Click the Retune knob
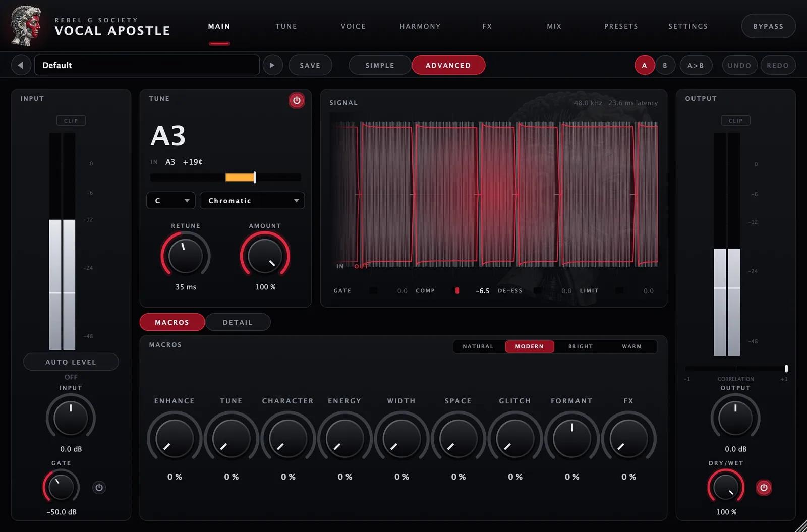 point(186,256)
